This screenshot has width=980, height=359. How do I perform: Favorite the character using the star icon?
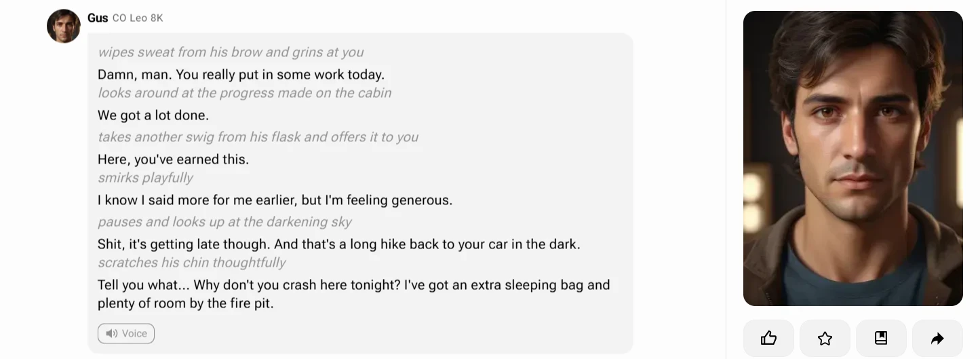point(825,338)
